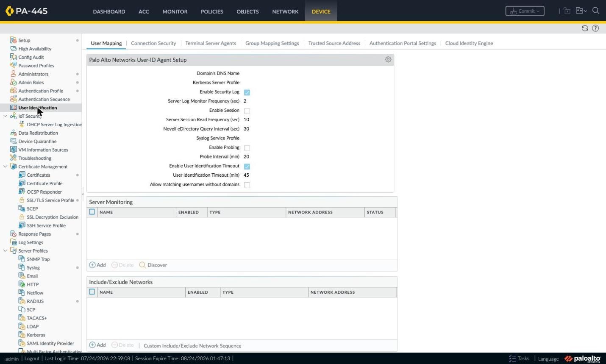Image resolution: width=606 pixels, height=364 pixels.
Task: Open Authentication Portal Settings tab
Action: (403, 43)
